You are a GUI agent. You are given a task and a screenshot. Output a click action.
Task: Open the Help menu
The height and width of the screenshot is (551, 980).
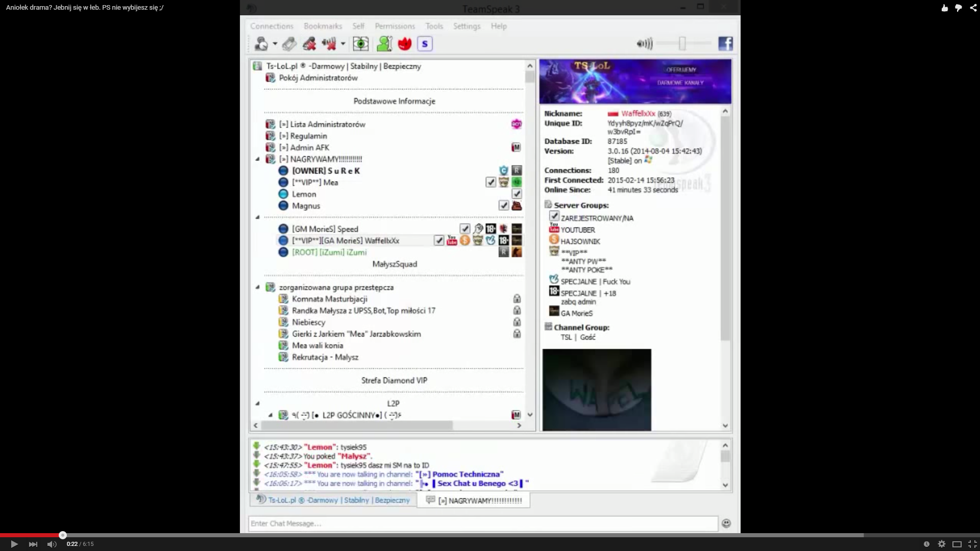click(x=499, y=26)
